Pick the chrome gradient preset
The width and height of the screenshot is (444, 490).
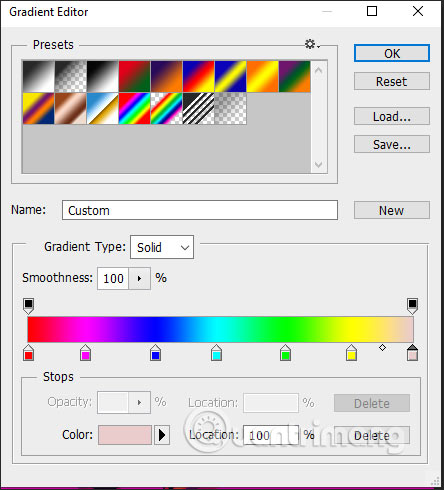pos(103,109)
